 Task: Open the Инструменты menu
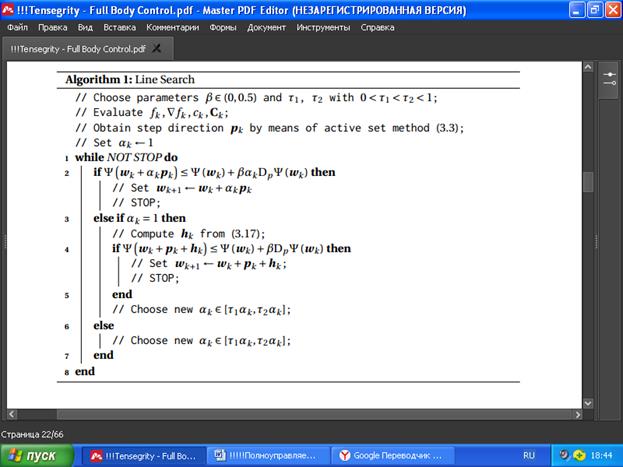323,27
